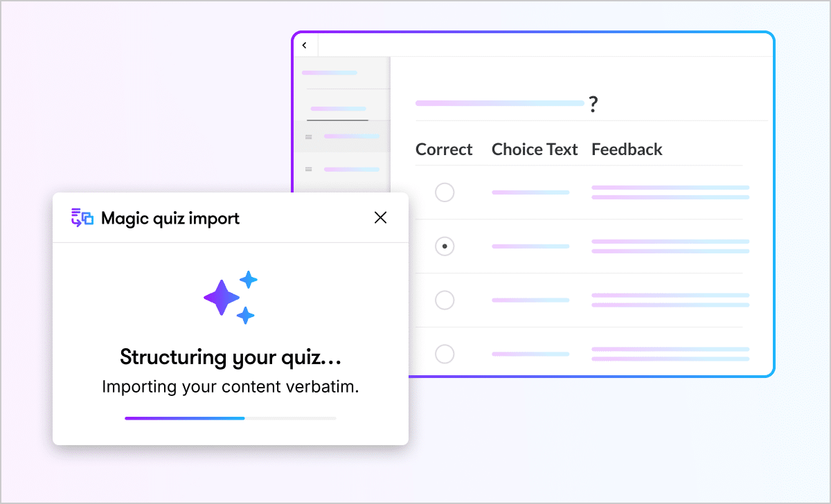Click the import progress bar
Image resolution: width=831 pixels, height=504 pixels.
[230, 418]
